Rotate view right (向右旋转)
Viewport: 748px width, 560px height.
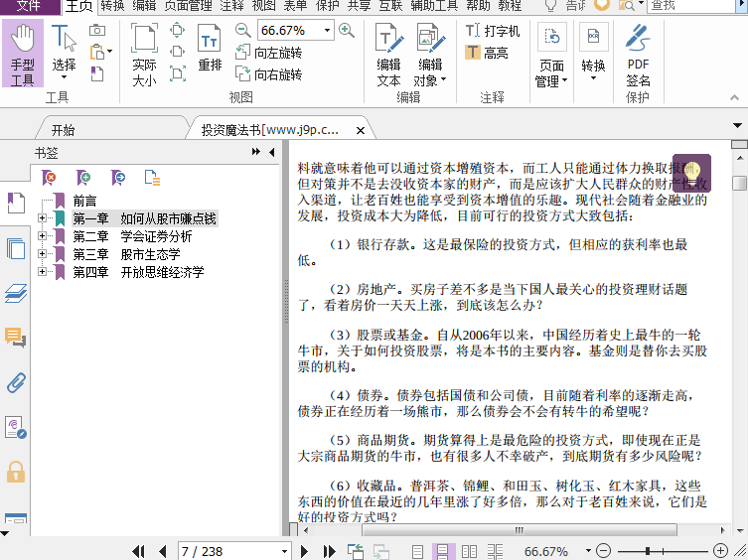(x=269, y=73)
